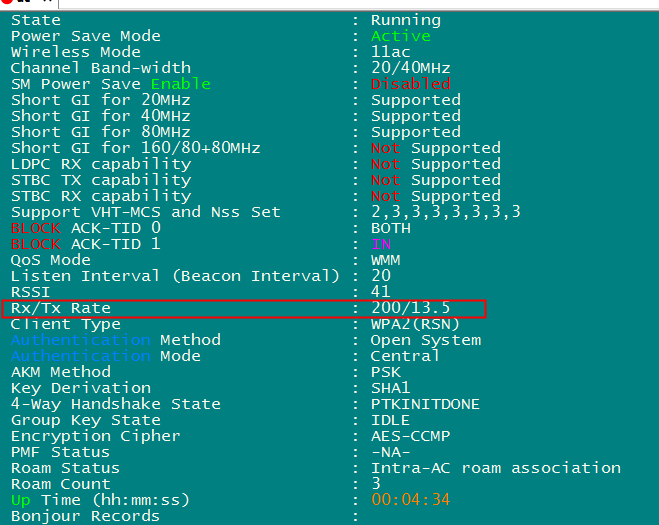Click the Intra-AC roam association text
The height and width of the screenshot is (525, 659).
click(495, 468)
